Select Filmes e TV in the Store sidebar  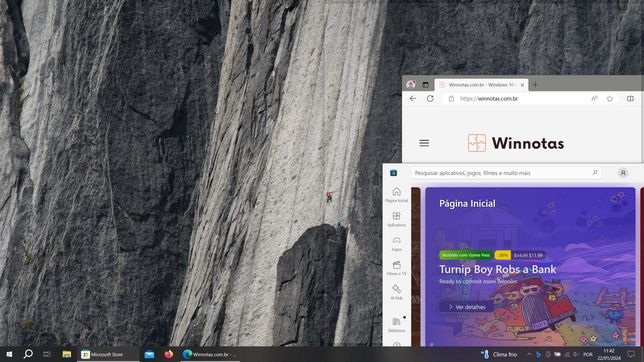point(396,268)
